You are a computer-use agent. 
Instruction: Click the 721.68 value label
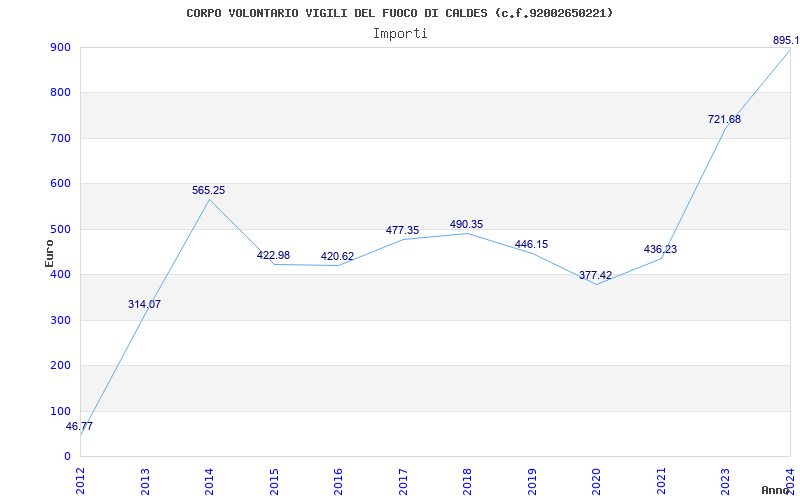[724, 119]
